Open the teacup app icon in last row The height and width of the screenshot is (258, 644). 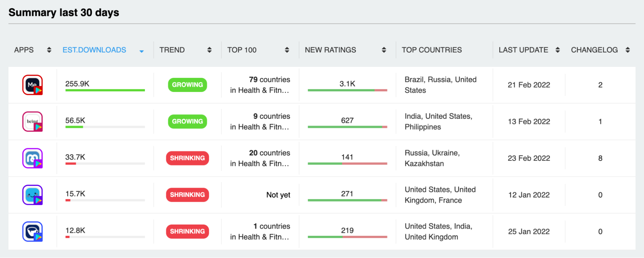pos(33,232)
